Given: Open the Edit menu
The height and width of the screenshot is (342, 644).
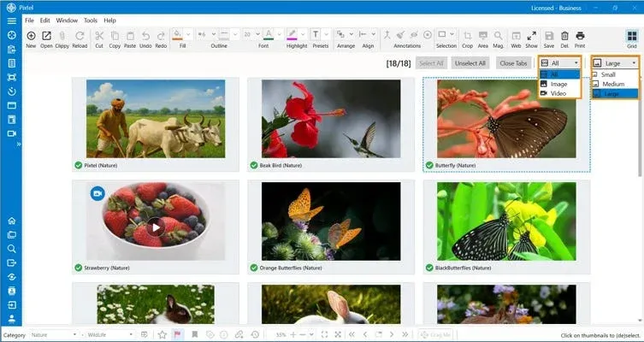Looking at the screenshot, I should (x=44, y=21).
